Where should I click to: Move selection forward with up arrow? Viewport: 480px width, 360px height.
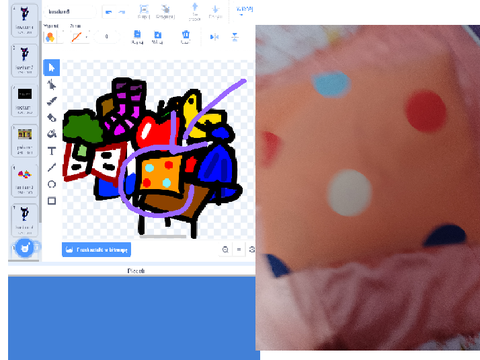195,11
